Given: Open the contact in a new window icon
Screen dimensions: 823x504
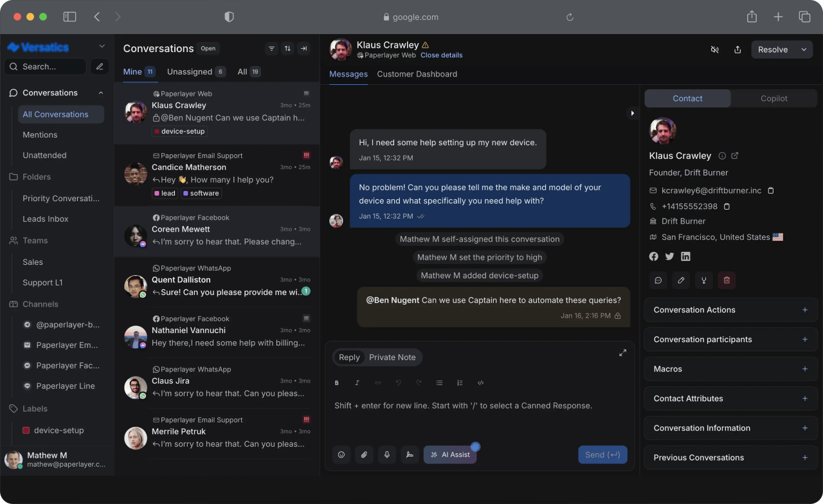Looking at the screenshot, I should tap(735, 156).
